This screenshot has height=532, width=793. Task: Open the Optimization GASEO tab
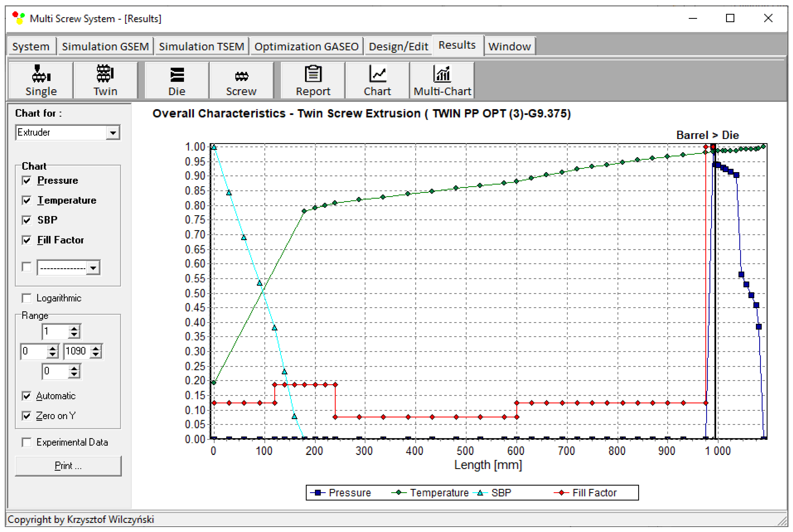point(306,46)
